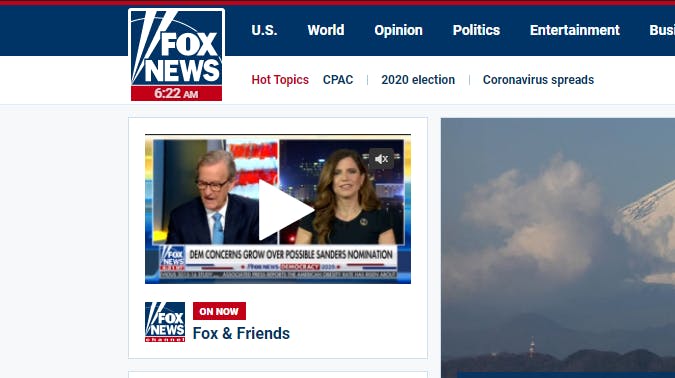Click the Sanders nomination video thumbnail
Screen dimensions: 675x378
pyautogui.click(x=278, y=209)
